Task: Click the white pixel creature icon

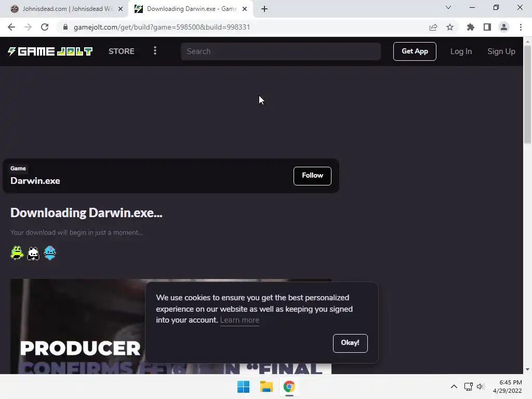Action: 33,253
